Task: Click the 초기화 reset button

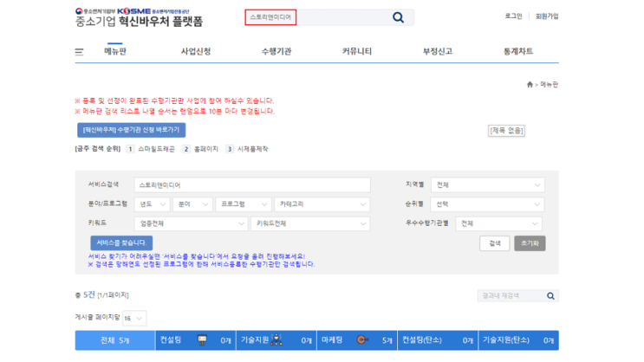Action: click(530, 243)
